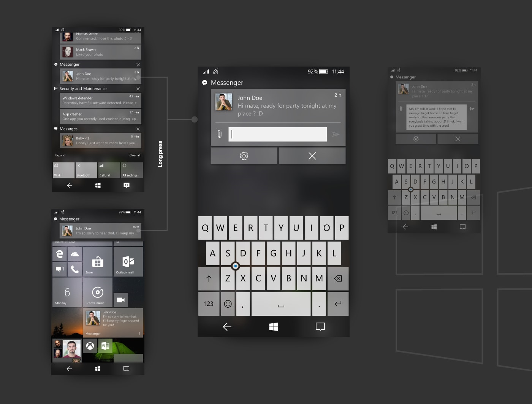Open the Microsoft Edge tile
The image size is (532, 404).
pyautogui.click(x=60, y=254)
